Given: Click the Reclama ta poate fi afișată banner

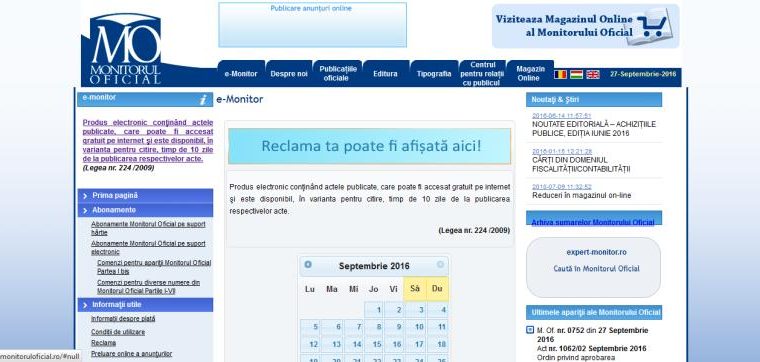Looking at the screenshot, I should 370,146.
